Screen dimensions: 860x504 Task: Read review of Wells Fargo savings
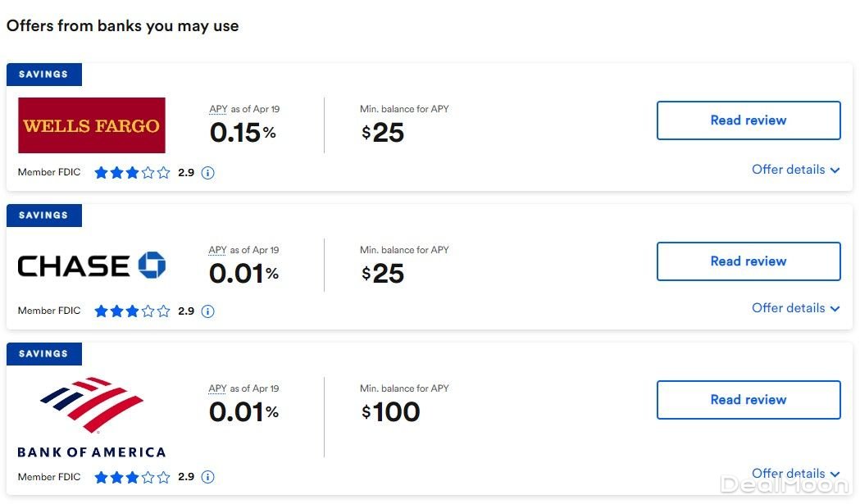749,120
